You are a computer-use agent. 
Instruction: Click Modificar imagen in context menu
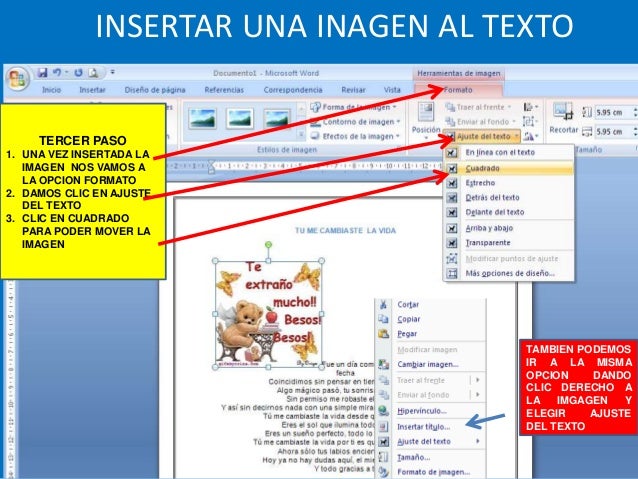[430, 350]
